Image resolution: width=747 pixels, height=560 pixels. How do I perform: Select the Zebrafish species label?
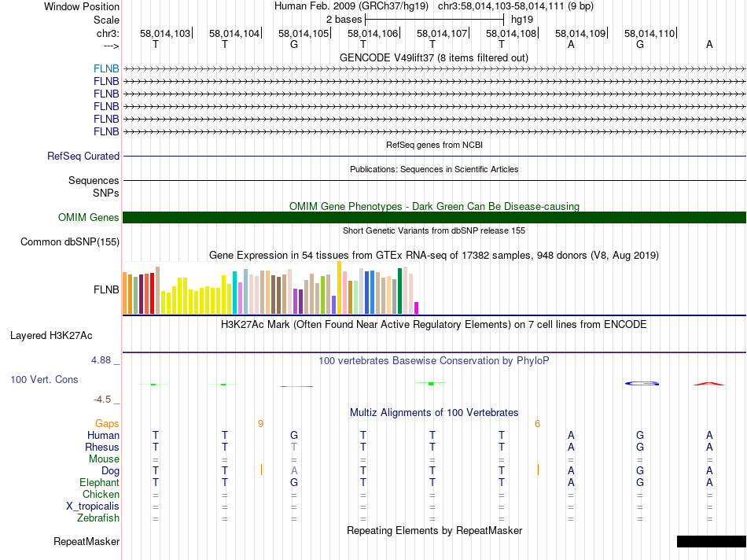(x=98, y=518)
